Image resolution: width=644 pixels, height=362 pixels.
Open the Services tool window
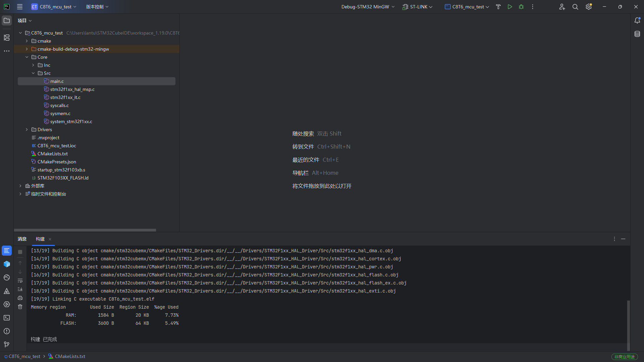[x=7, y=304]
